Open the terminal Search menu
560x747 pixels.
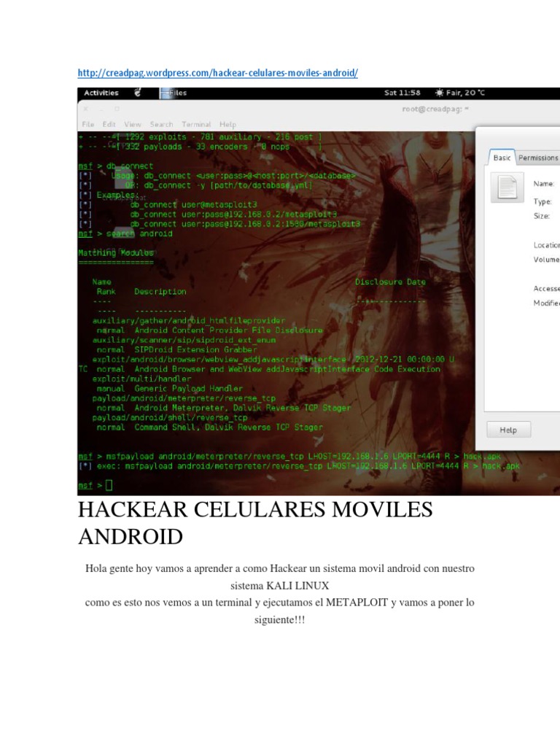pyautogui.click(x=161, y=124)
